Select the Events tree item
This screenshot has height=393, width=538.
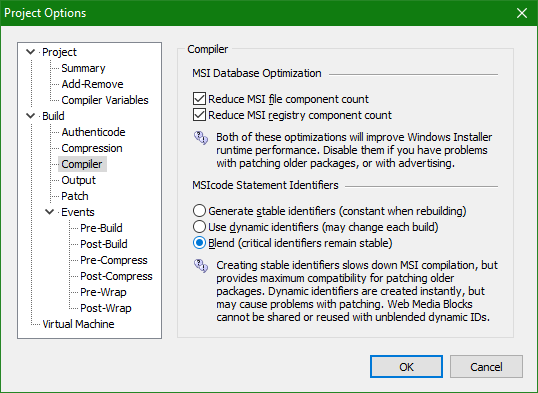(78, 212)
